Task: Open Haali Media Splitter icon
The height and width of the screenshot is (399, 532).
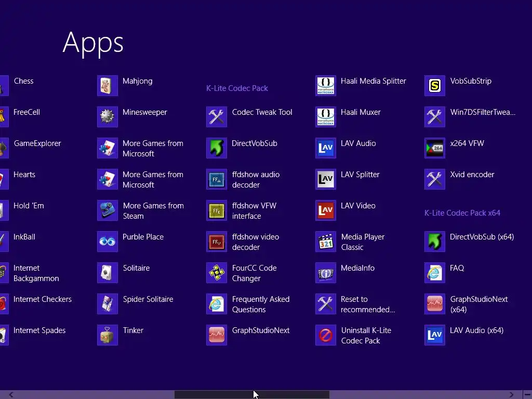Action: pyautogui.click(x=326, y=86)
